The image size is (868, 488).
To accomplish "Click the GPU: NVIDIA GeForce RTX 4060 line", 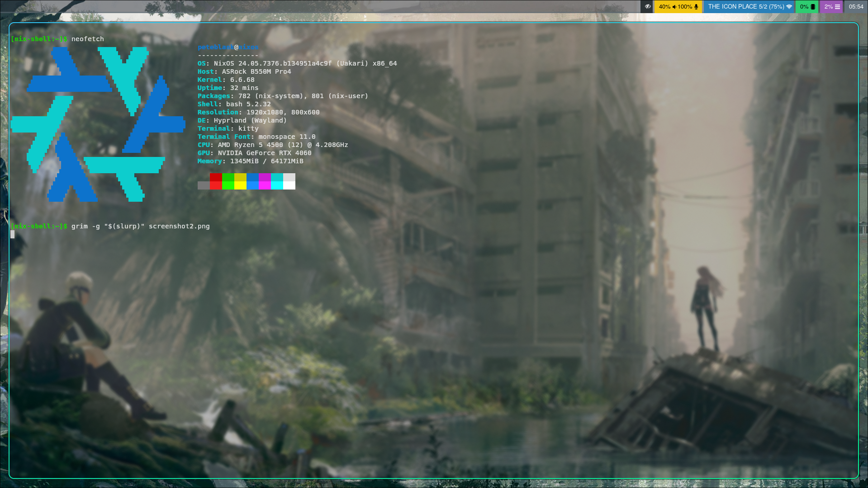I will coord(255,153).
